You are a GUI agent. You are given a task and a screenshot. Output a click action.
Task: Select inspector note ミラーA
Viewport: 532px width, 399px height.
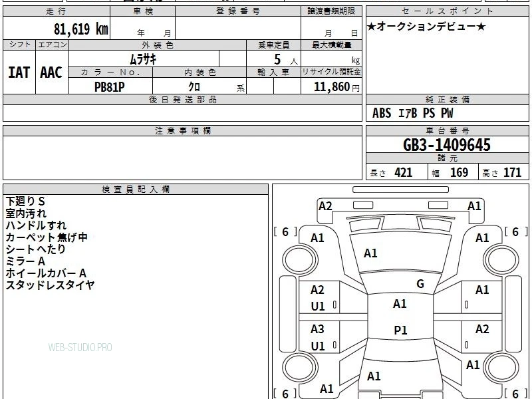pyautogui.click(x=25, y=261)
